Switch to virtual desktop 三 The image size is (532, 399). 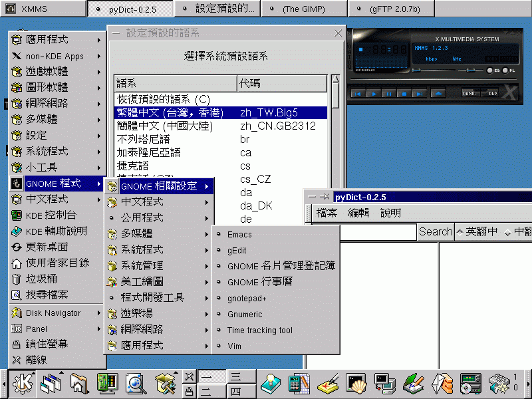tap(241, 376)
